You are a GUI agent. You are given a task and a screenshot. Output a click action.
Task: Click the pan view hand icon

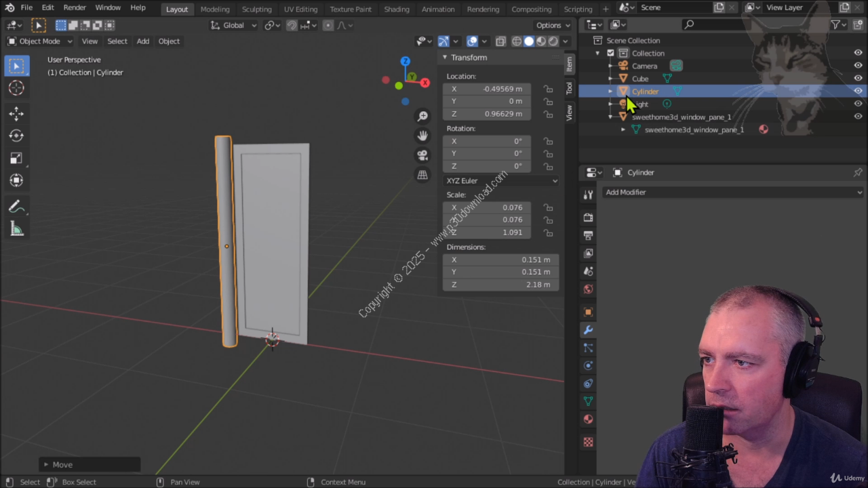[422, 136]
